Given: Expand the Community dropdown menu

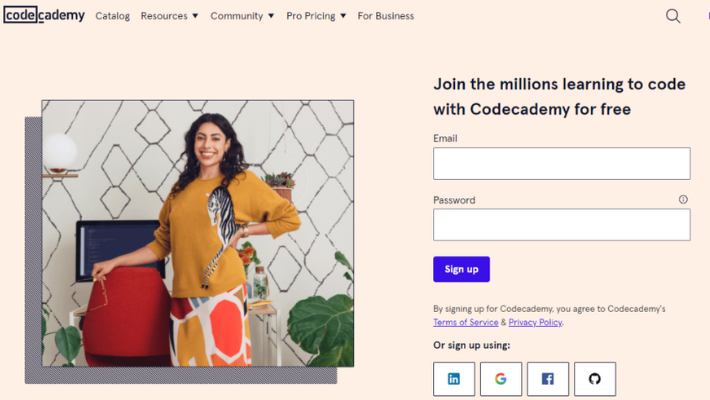Looking at the screenshot, I should tap(241, 16).
